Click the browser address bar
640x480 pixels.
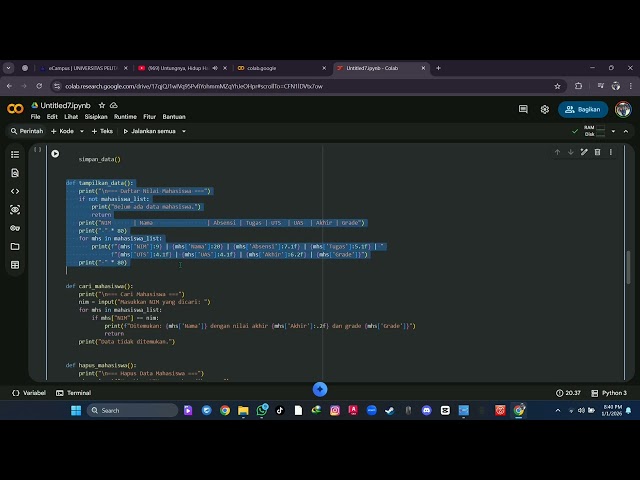point(306,86)
